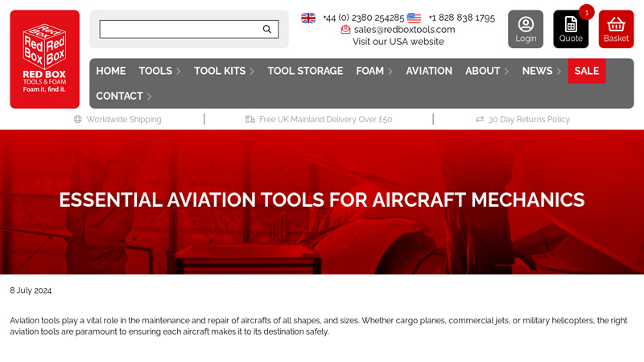This screenshot has height=362, width=644.
Task: Click Free UK Mainland Delivery Over £50 text
Action: point(326,119)
